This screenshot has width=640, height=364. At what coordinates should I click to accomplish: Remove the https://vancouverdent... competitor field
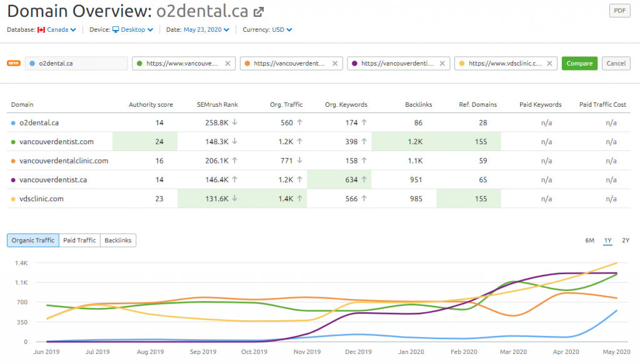coord(335,63)
